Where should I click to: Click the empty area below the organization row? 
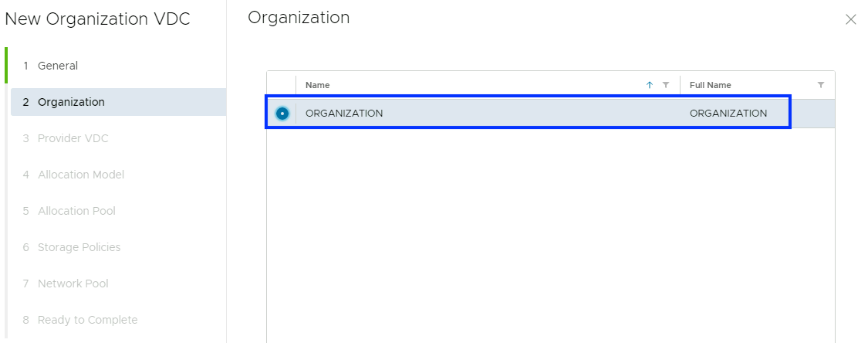pos(550,232)
